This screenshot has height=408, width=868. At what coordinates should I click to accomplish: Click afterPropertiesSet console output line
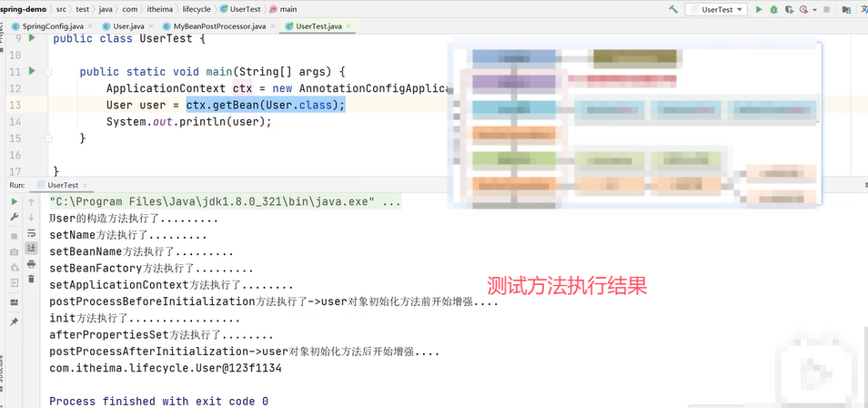tap(161, 335)
